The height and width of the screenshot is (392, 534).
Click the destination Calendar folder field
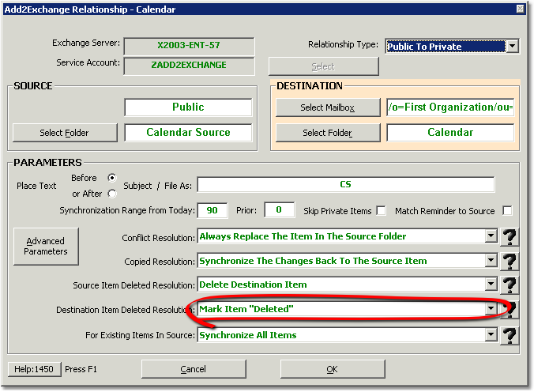tap(450, 132)
